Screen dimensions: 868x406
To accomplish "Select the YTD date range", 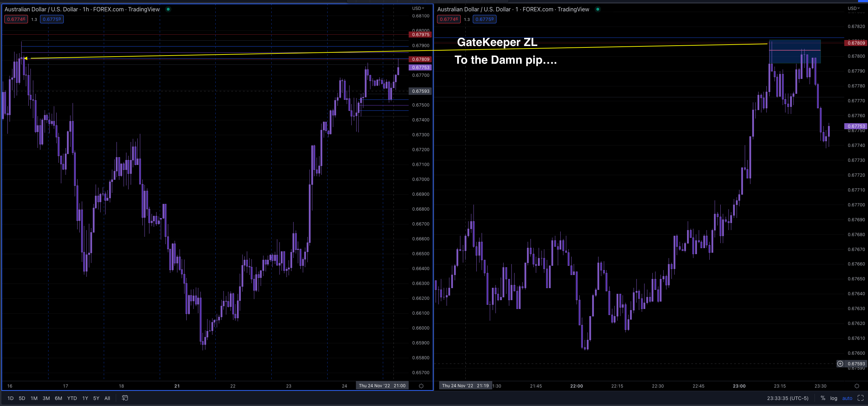I will click(x=72, y=398).
